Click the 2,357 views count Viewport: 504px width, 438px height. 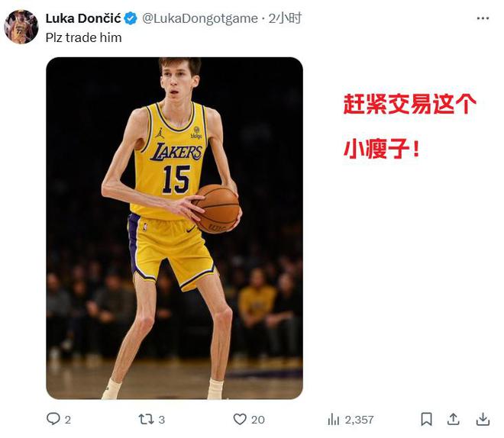click(360, 420)
